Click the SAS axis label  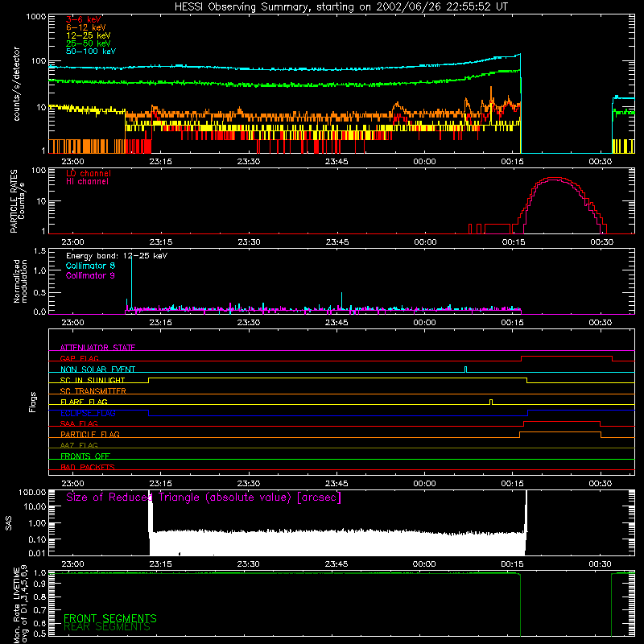[9, 523]
